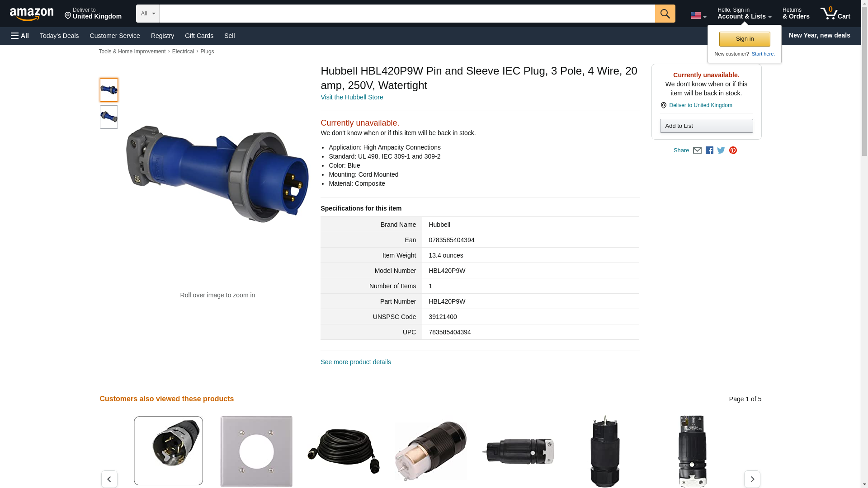Share the product on Pinterest
The height and width of the screenshot is (488, 868).
click(733, 150)
